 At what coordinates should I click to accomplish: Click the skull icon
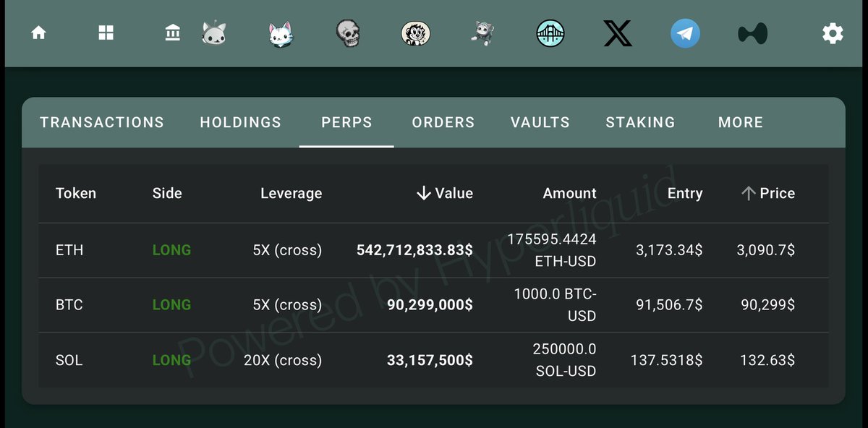pyautogui.click(x=349, y=33)
